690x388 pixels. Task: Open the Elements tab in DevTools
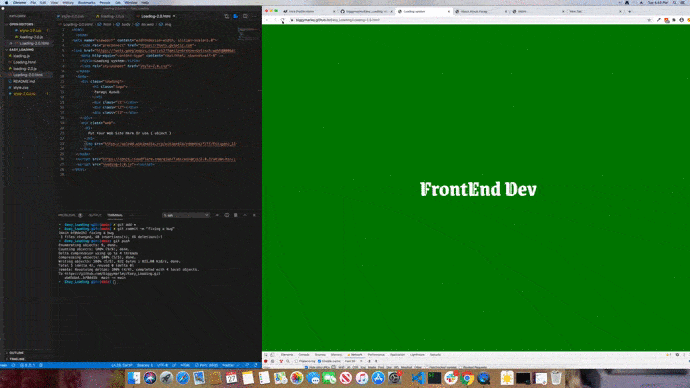(x=287, y=355)
